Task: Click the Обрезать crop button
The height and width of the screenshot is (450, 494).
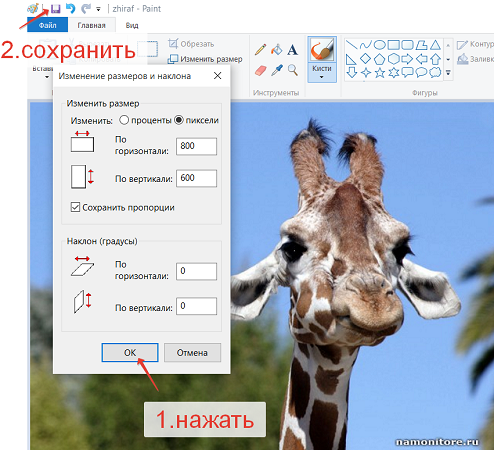Action: tap(191, 44)
